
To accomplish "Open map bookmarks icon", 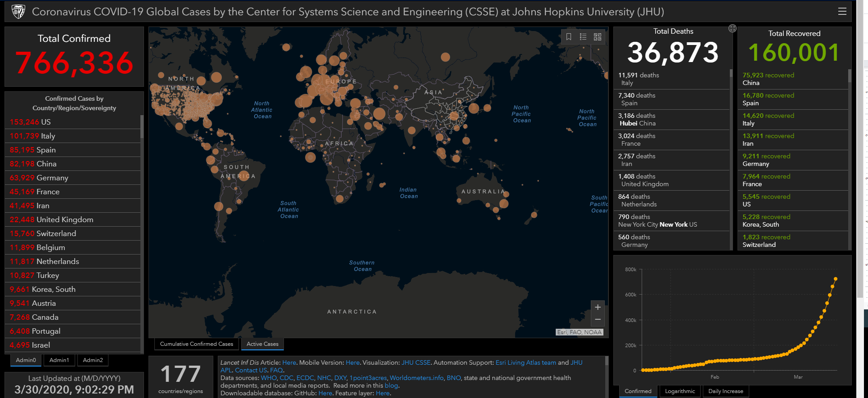I will click(x=569, y=37).
